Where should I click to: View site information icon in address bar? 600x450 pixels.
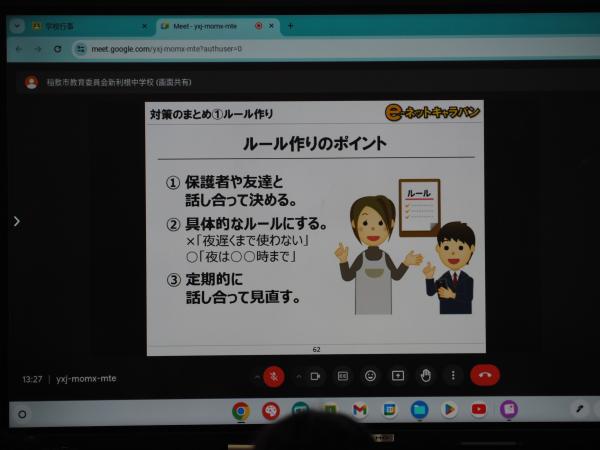pyautogui.click(x=81, y=49)
